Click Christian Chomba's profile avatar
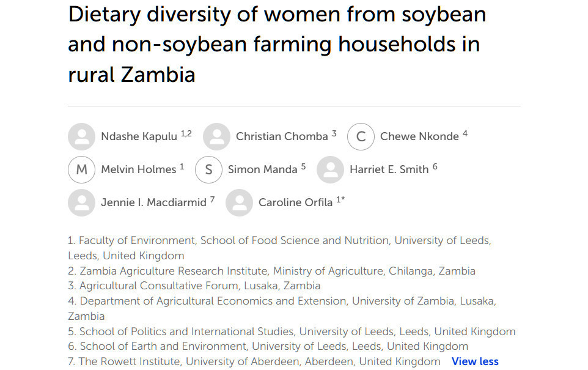Viewport: 588px width, 370px height. coord(216,136)
